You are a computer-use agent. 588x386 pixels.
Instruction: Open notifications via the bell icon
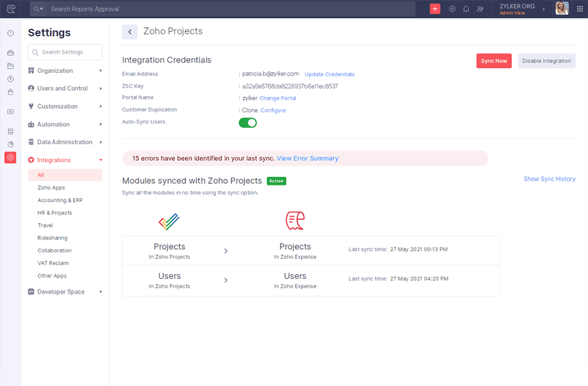467,8
